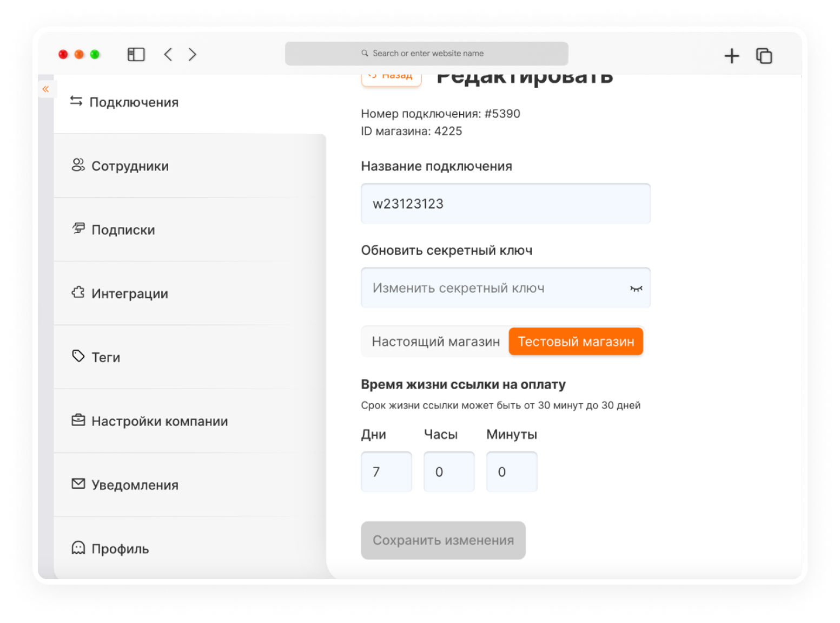Click the Профиль ghost icon

[x=78, y=548]
